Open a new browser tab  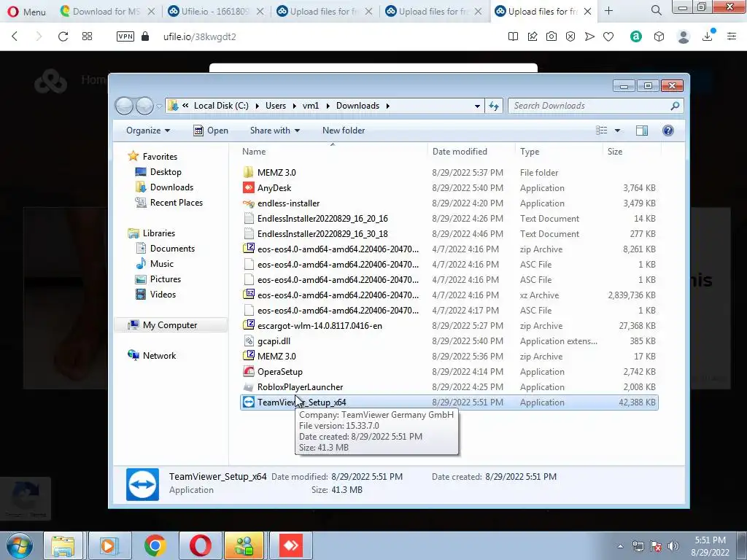(609, 11)
